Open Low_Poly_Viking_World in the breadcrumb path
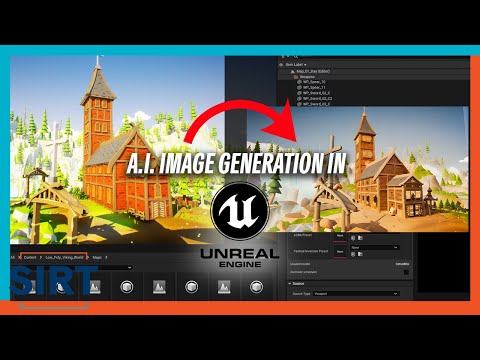480x360 pixels. point(64,257)
